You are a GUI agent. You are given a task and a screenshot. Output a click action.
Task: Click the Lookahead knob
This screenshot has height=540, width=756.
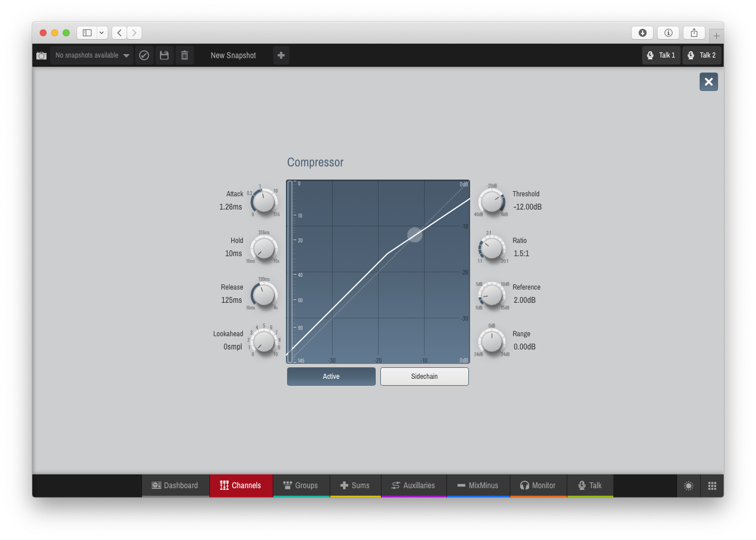point(264,341)
